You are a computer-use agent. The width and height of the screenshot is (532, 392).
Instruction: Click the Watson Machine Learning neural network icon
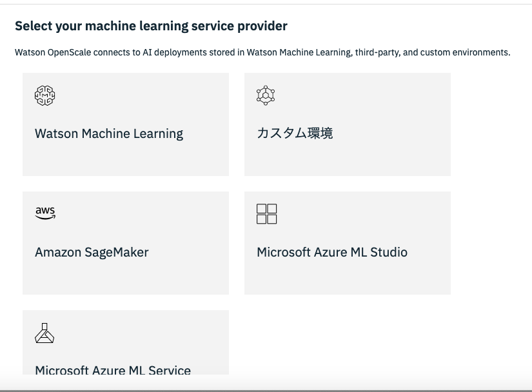(45, 95)
